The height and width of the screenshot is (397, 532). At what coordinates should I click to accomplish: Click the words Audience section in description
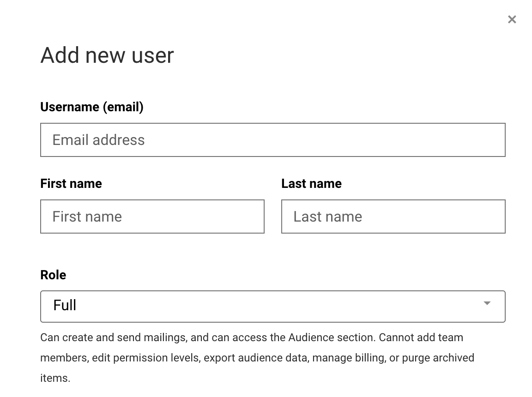point(331,338)
